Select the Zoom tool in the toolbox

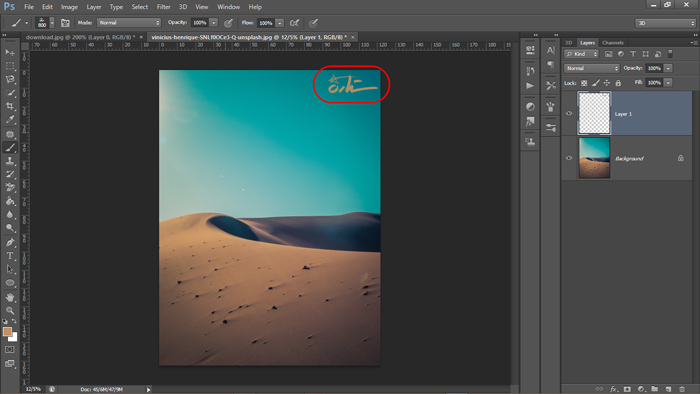pos(10,311)
